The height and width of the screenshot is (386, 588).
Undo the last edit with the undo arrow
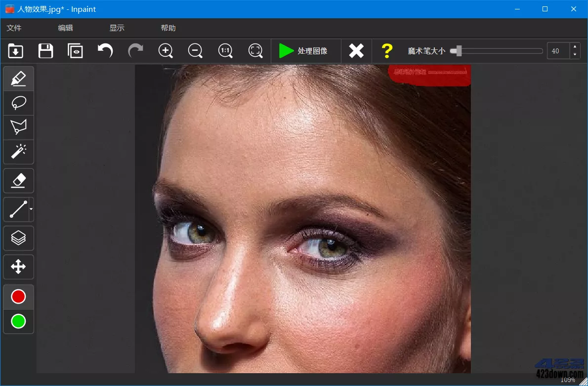pos(105,51)
